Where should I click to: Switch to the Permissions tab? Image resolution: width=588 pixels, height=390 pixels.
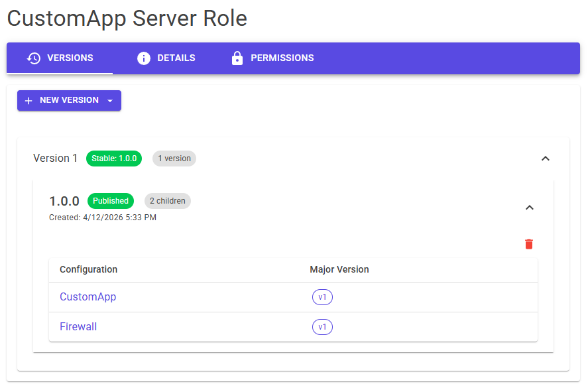(x=272, y=58)
